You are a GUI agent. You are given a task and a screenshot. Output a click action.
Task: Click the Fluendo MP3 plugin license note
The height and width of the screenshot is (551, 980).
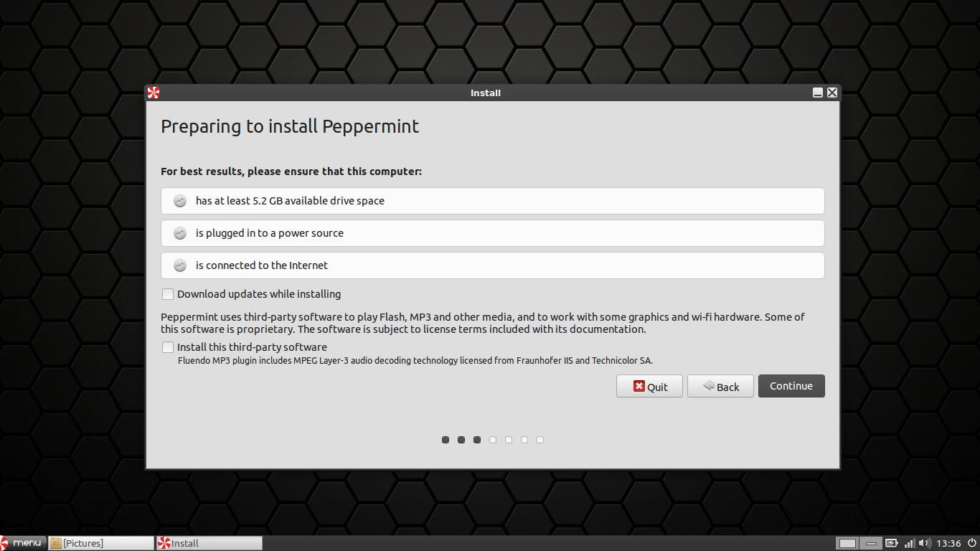pos(415,361)
